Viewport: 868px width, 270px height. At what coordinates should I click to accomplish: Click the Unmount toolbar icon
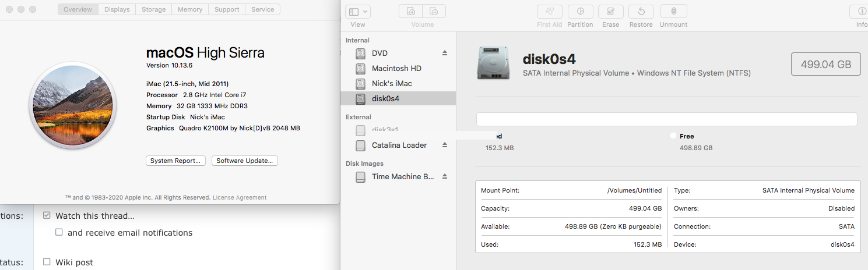pyautogui.click(x=674, y=11)
